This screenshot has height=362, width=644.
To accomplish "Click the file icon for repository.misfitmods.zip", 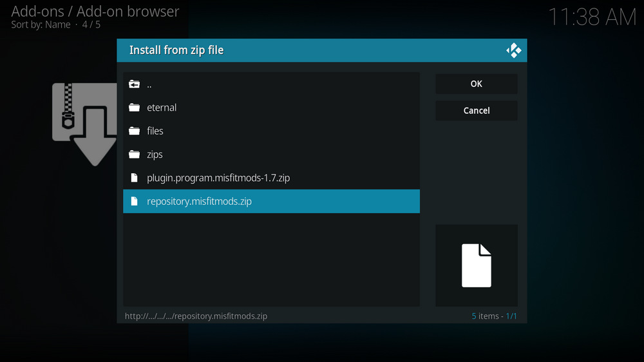I will point(134,201).
